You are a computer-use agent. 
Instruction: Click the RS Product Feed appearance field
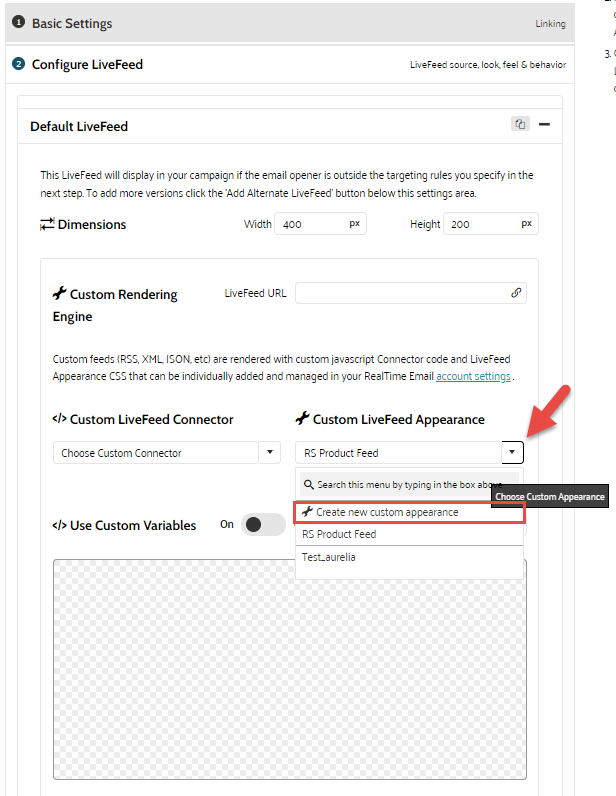coord(398,452)
